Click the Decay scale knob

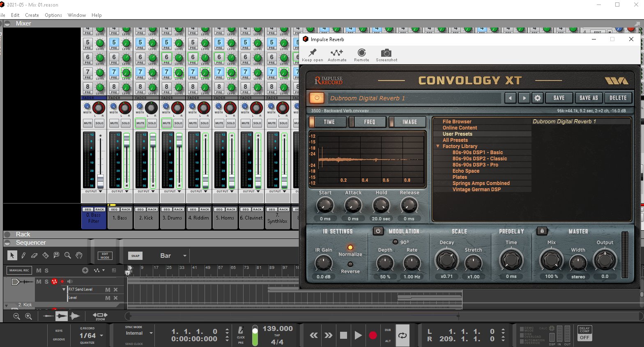coord(446,260)
